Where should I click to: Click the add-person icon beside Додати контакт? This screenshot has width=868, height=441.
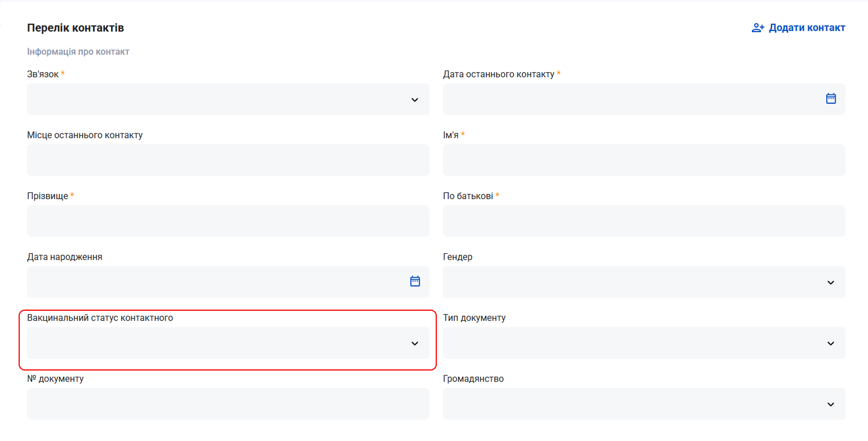pos(758,28)
